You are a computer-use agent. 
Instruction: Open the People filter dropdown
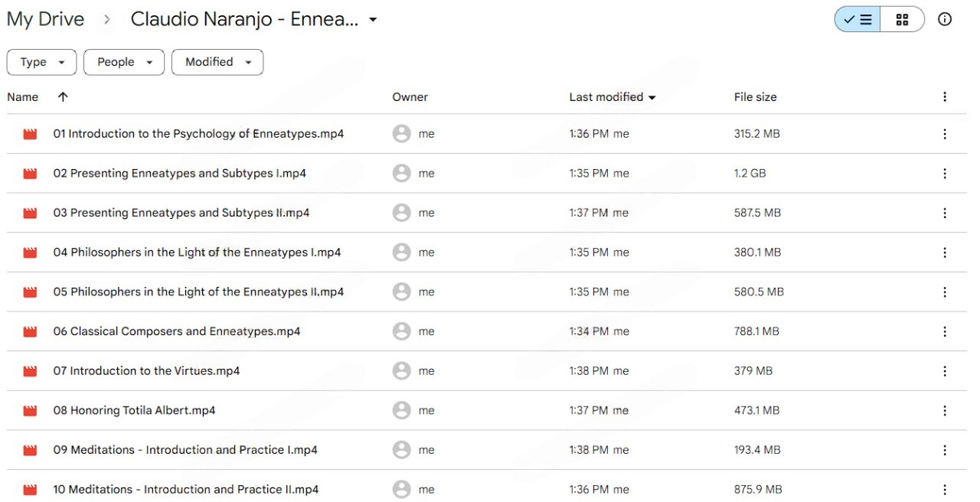click(x=124, y=62)
